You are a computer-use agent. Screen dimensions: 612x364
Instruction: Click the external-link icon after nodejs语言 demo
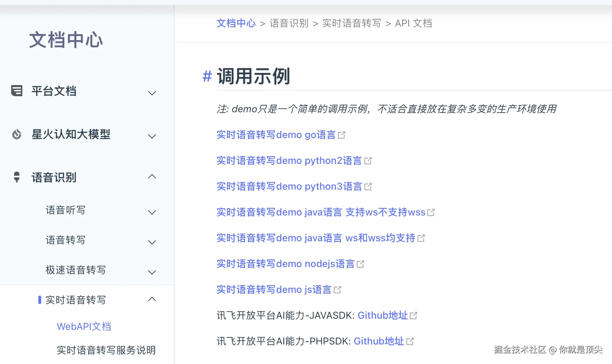click(361, 264)
